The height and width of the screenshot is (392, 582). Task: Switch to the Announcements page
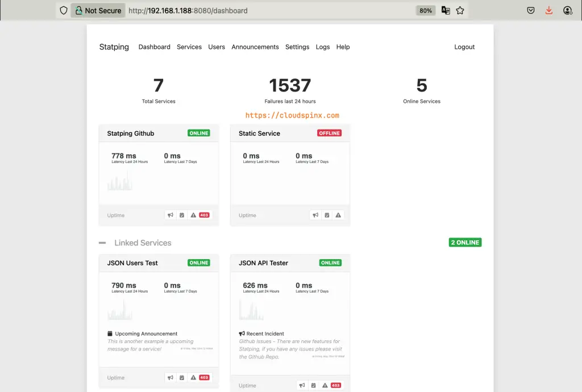[255, 47]
